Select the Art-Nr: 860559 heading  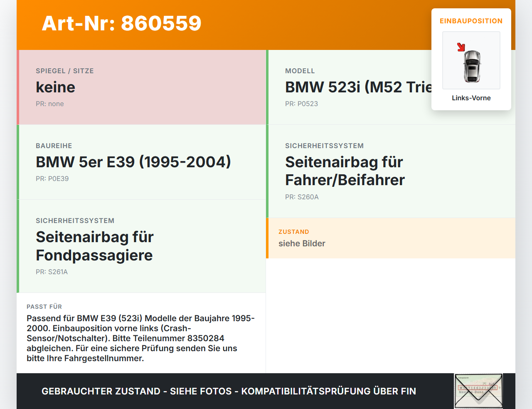click(122, 23)
